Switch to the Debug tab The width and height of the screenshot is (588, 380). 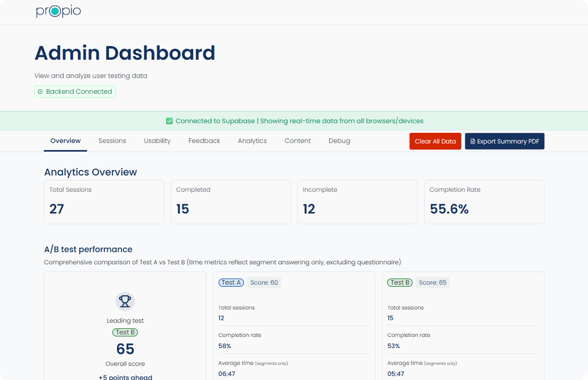click(x=339, y=141)
